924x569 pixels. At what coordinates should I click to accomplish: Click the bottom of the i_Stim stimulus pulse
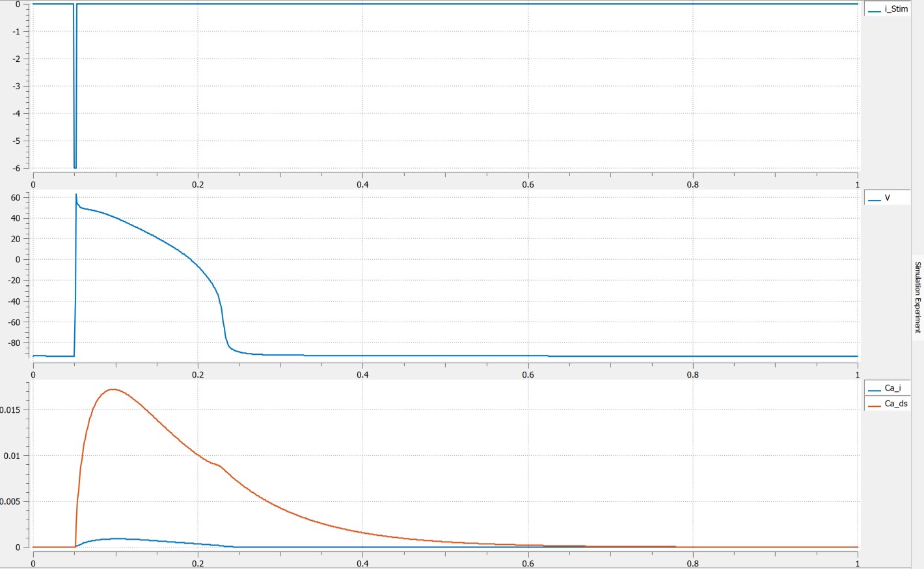[x=75, y=167]
